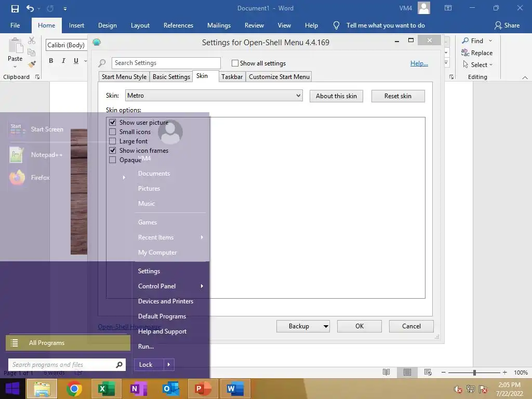Open the File tab in Word
532x399 pixels.
[x=15, y=25]
